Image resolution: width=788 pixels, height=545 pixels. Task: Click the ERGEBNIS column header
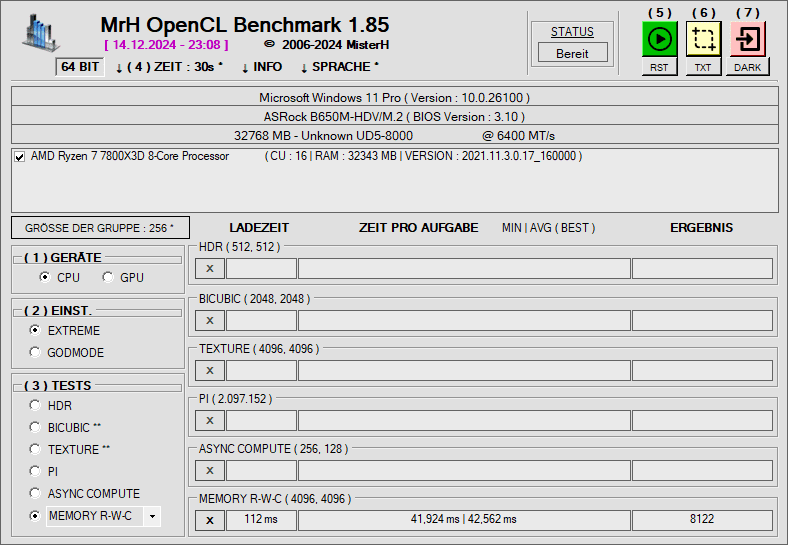(702, 228)
